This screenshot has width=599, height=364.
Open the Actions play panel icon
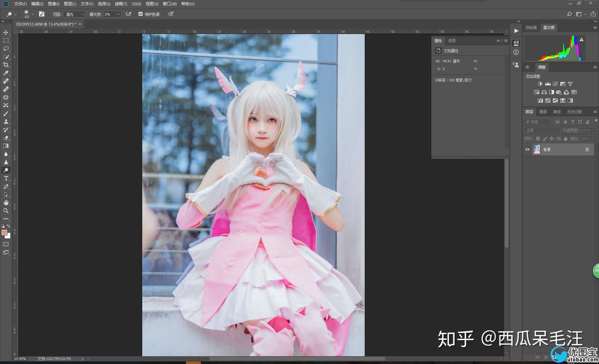tap(516, 31)
